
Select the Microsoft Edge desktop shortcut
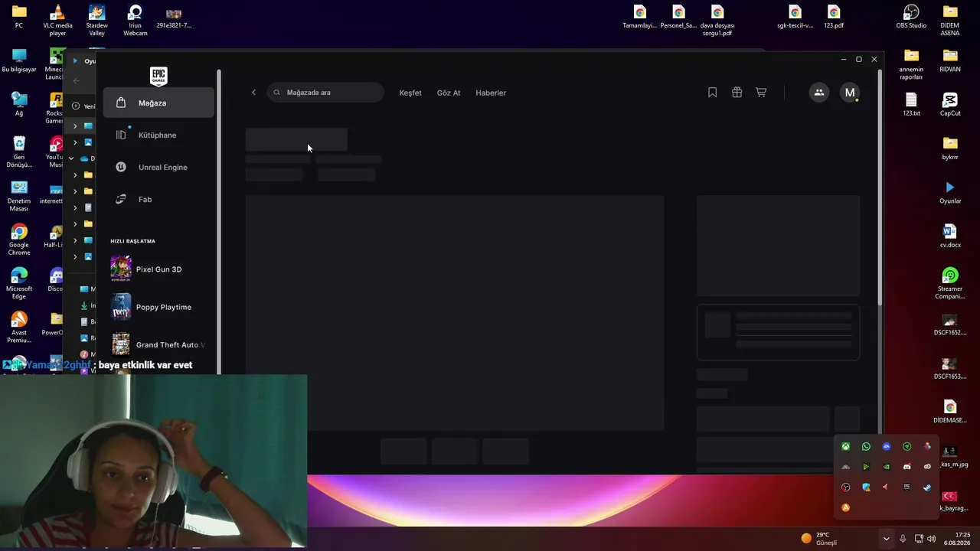[19, 283]
